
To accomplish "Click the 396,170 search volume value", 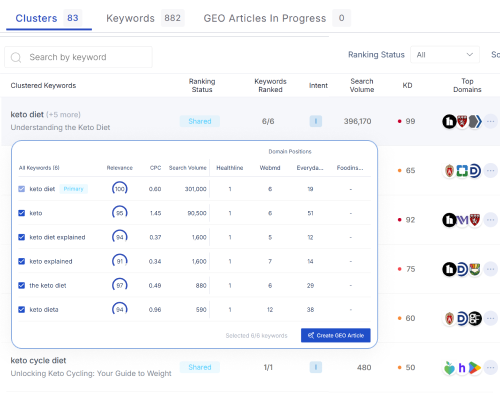I will coord(357,121).
